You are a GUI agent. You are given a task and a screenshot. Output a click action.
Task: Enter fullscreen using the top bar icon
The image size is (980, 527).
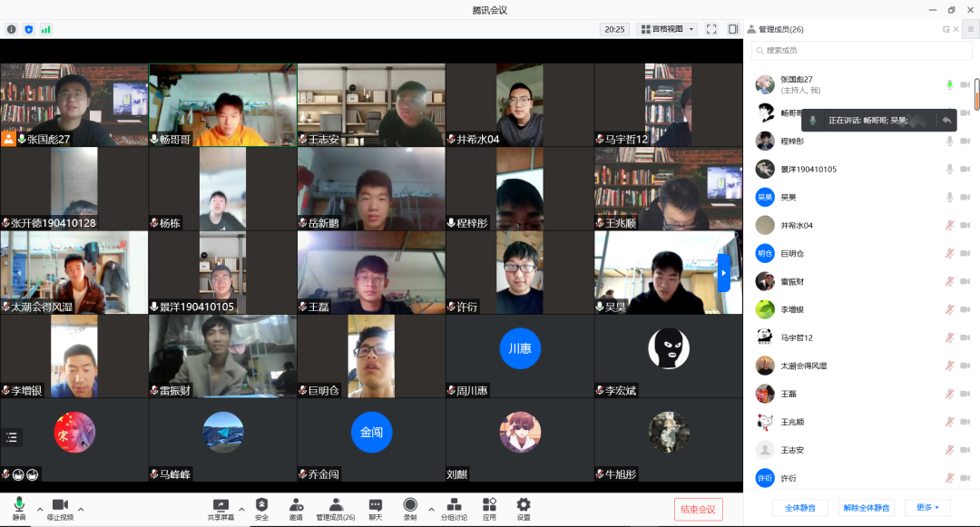(x=711, y=29)
